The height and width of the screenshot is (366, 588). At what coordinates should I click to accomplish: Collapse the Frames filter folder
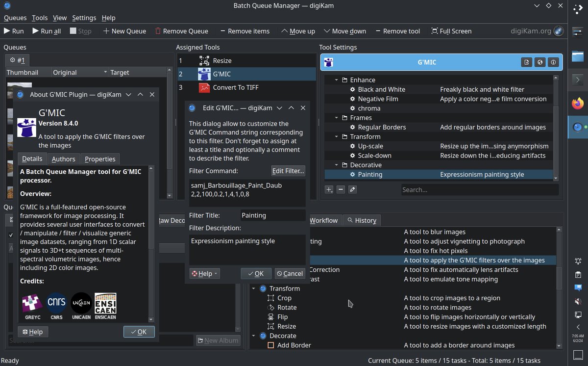coord(336,118)
